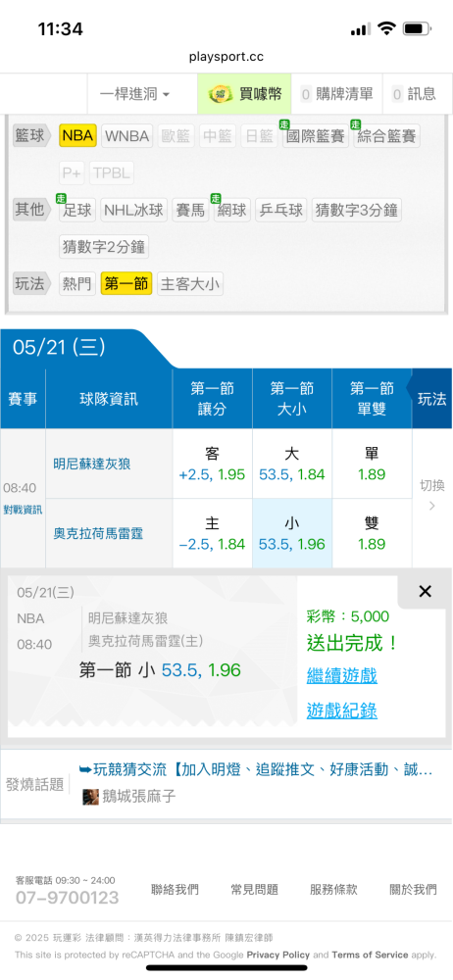This screenshot has width=453, height=980.
Task: Open the 對戰資訊 matchup info link
Action: point(23,510)
